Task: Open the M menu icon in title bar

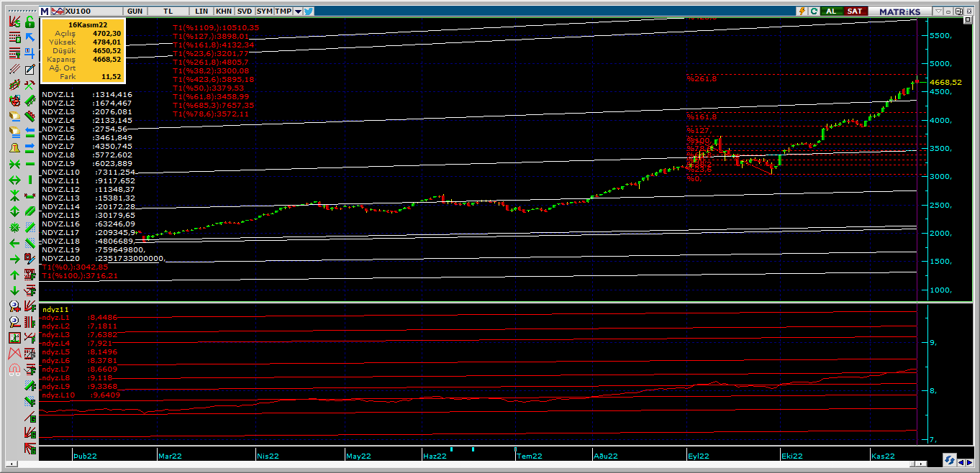Action: [45, 12]
